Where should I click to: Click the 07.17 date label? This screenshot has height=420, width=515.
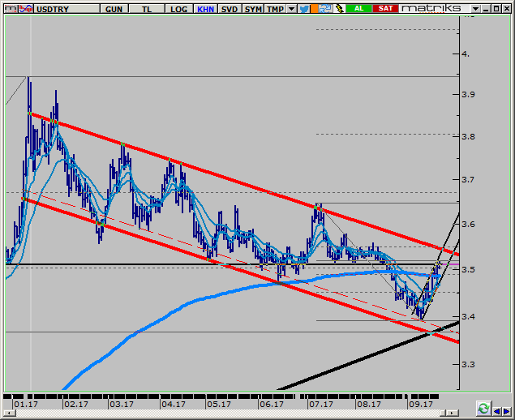tap(321, 405)
